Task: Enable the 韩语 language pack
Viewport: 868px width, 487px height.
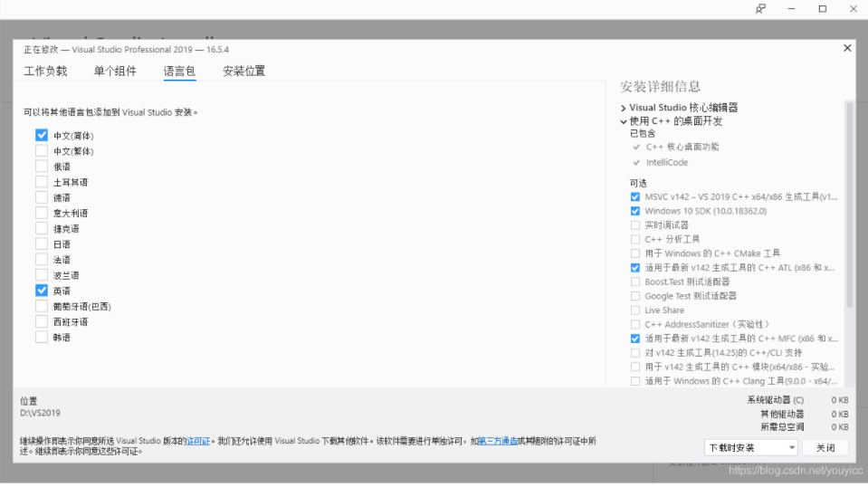Action: pos(42,337)
